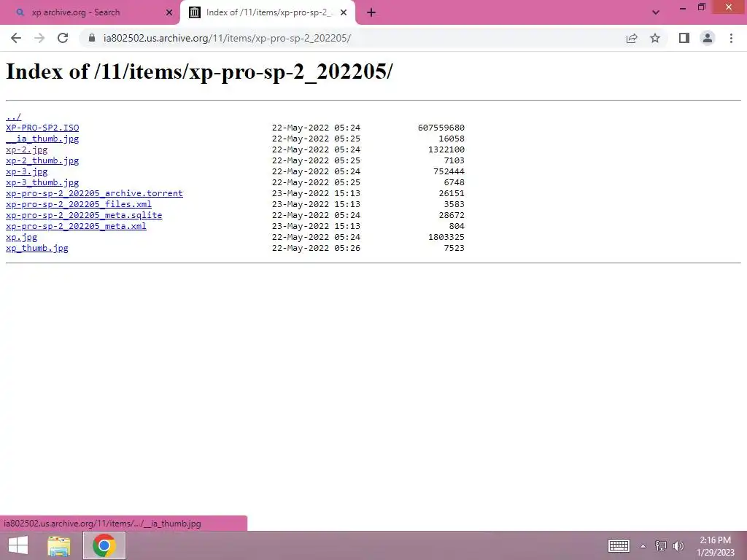Click the 'Index of /11/items/xp-pro-sp-2_202205/' heading
The width and height of the screenshot is (747, 560).
[199, 72]
